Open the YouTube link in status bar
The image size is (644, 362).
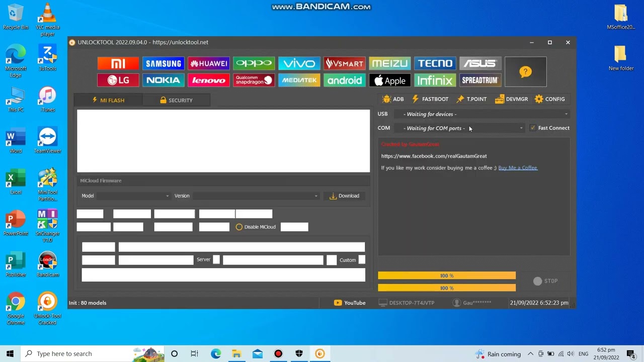350,303
